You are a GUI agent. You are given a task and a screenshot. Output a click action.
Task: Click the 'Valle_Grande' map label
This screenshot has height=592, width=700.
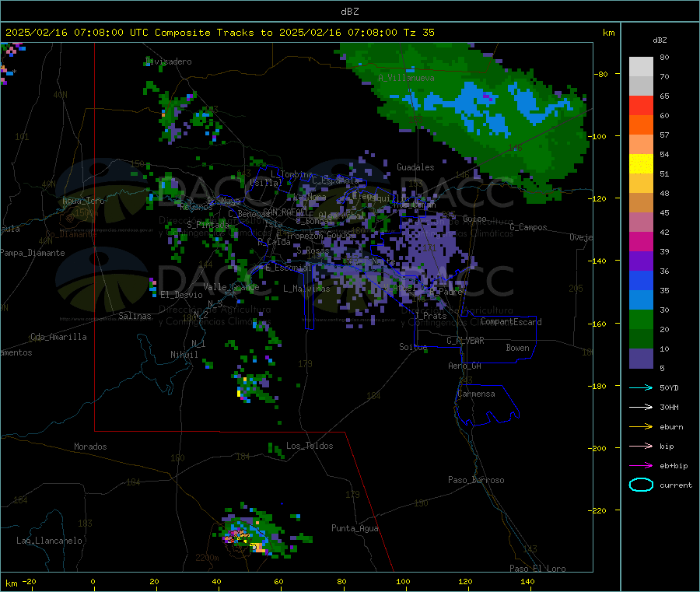[231, 287]
